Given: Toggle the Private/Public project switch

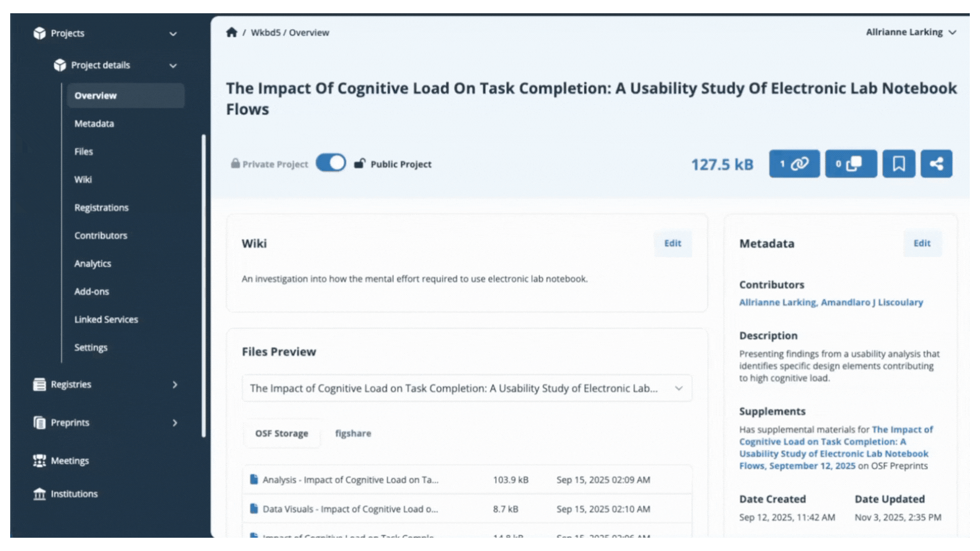Looking at the screenshot, I should click(331, 163).
